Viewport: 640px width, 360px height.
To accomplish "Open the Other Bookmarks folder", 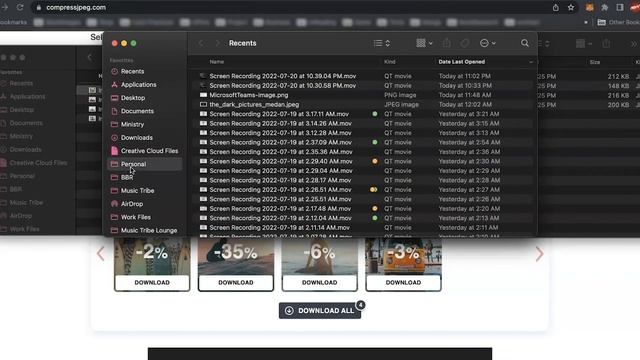I will click(619, 22).
